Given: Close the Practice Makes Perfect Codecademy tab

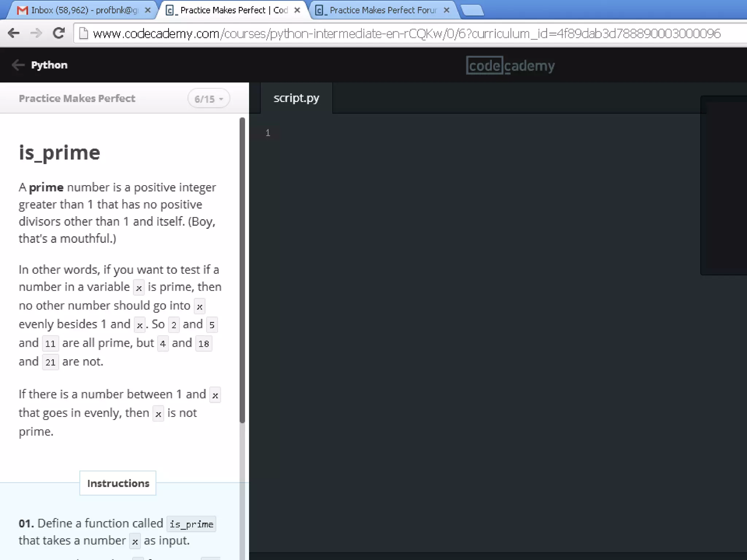Looking at the screenshot, I should [297, 10].
